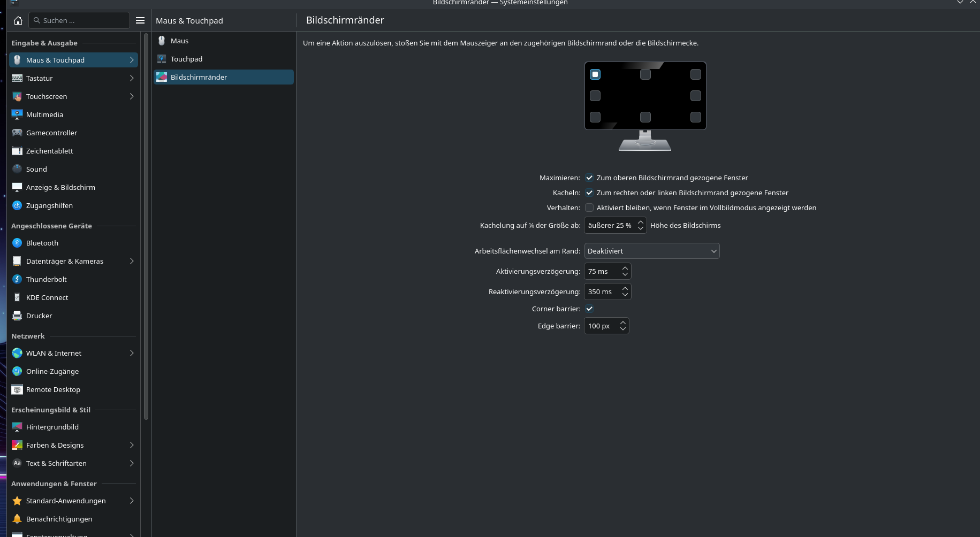Click the Tastatur keyboard icon
Screen dimensions: 980x537
click(17, 78)
